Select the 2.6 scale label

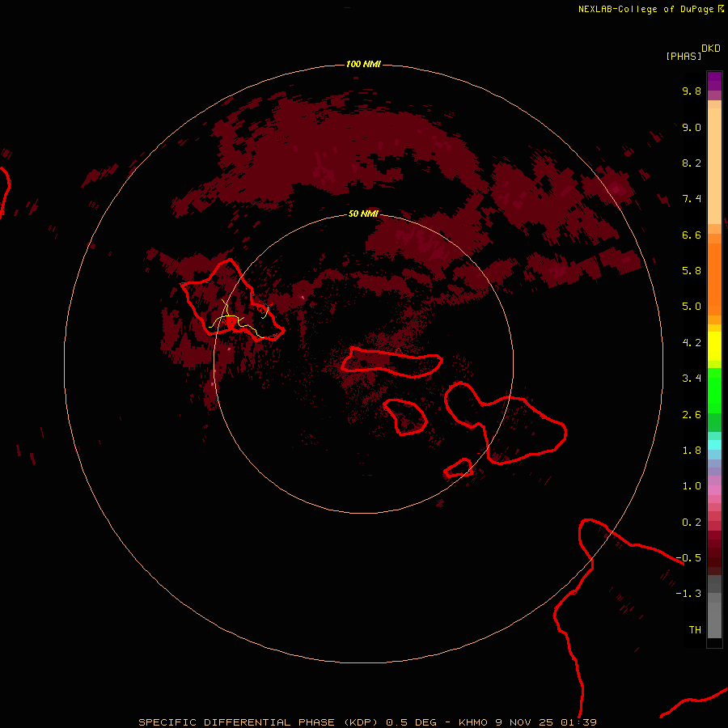(x=692, y=415)
